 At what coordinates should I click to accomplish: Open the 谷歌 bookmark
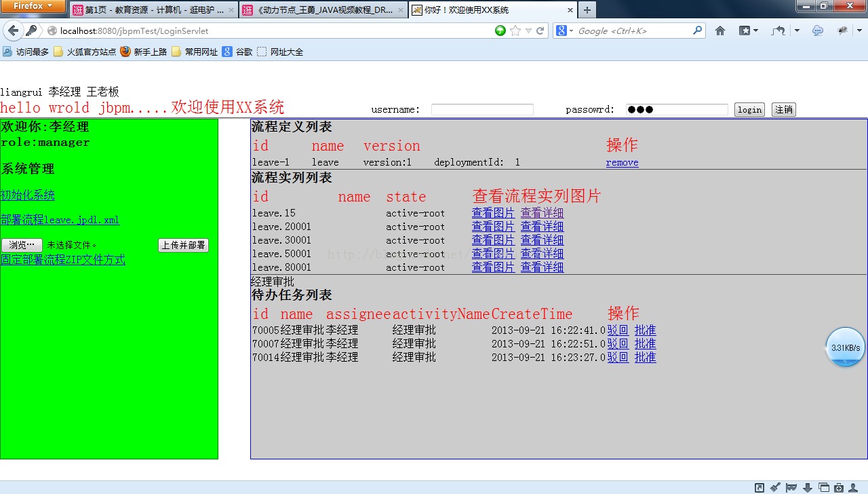pos(237,52)
